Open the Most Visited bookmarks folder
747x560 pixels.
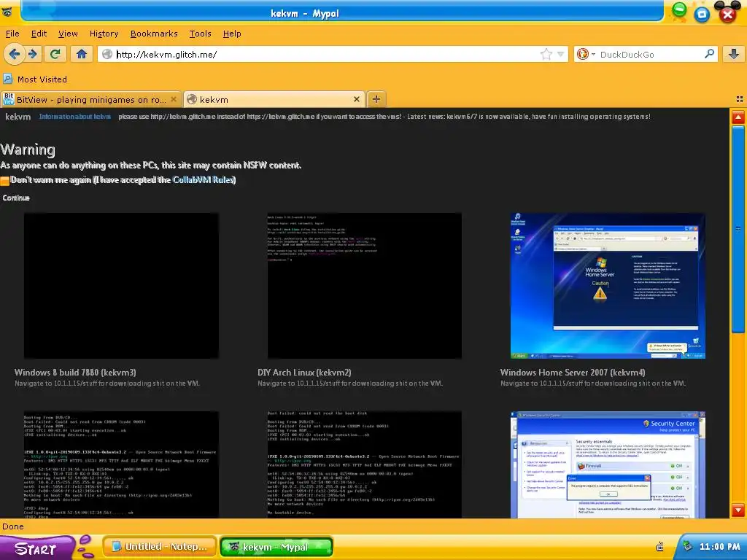pos(35,79)
